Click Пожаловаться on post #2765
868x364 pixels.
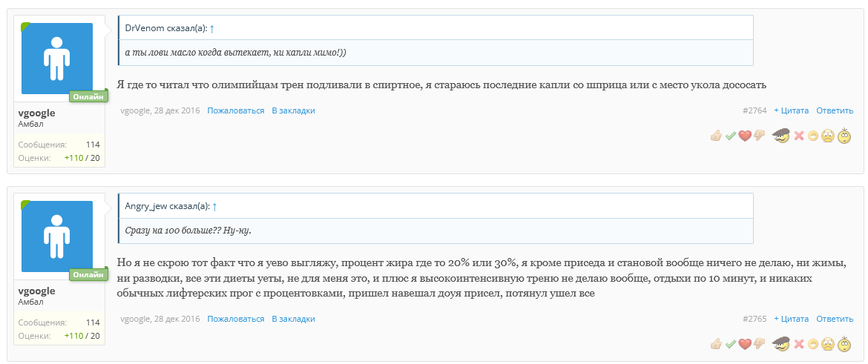(236, 320)
